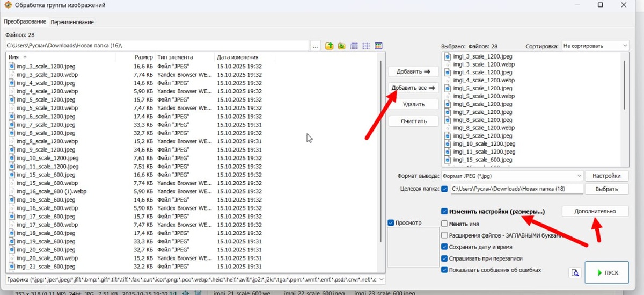
Task: Click the browse "..." button next to the source path
Action: [316, 46]
